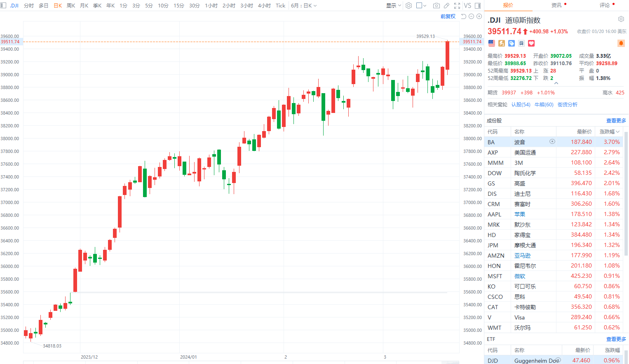The image size is (629, 364).
Task: Click the red heart favorite icon
Action: click(x=531, y=43)
